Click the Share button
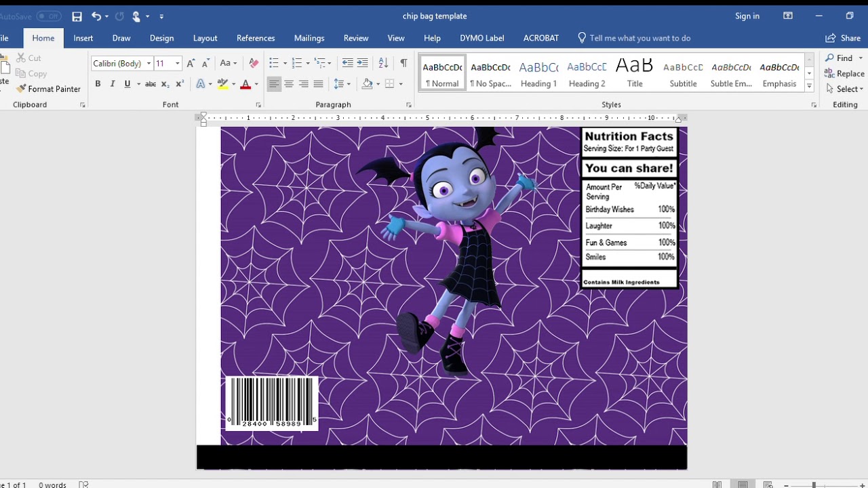The height and width of the screenshot is (488, 868). click(844, 38)
